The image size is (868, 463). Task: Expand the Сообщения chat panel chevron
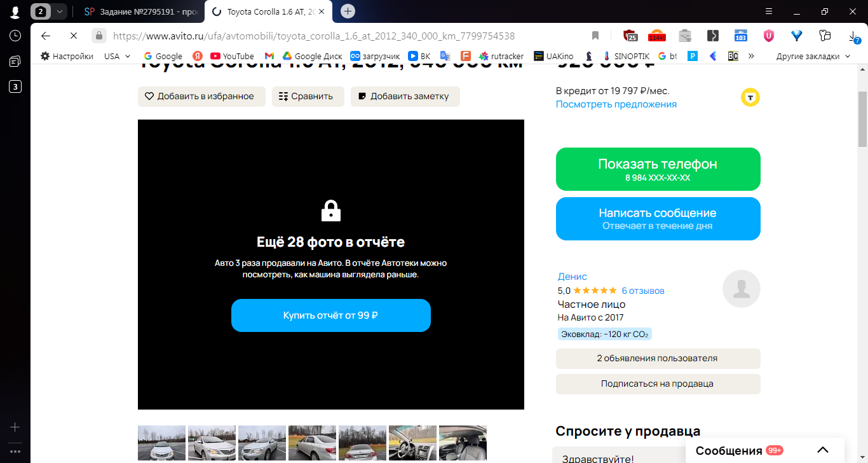(823, 450)
